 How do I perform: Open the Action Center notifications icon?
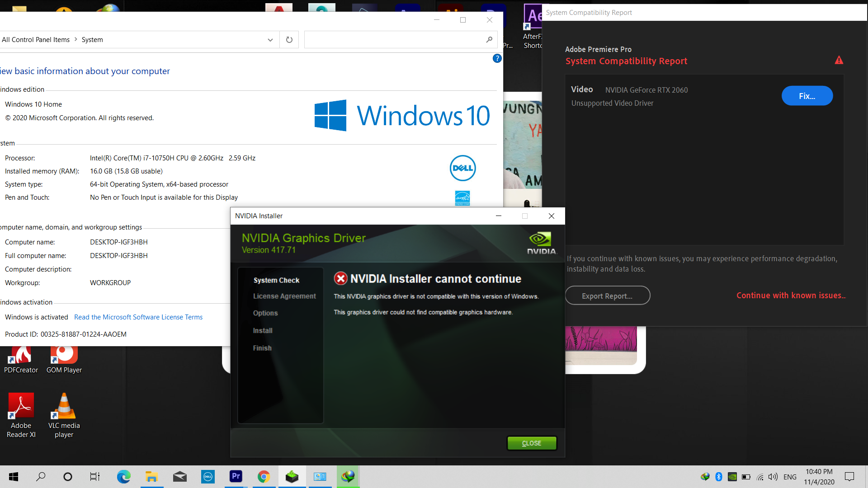849,477
